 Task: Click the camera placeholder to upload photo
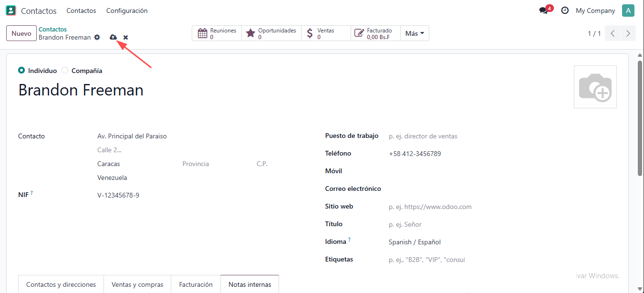coord(595,87)
